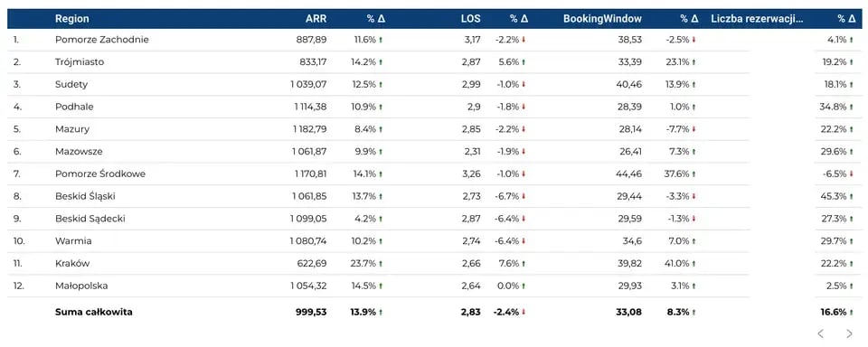Click Podhale ARR value 1 114,38
The width and height of the screenshot is (868, 347).
310,107
